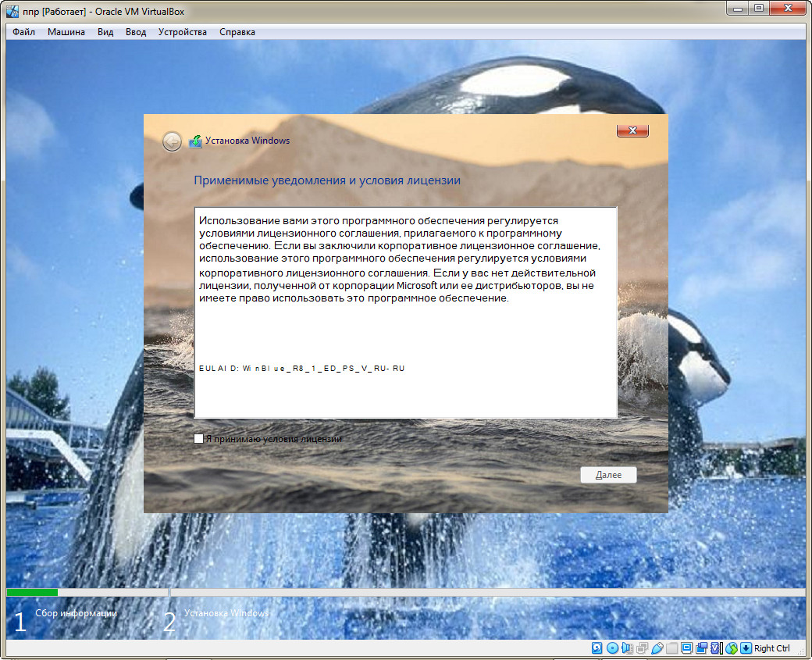Viewport: 812px width, 660px height.
Task: Open the Машина menu
Action: click(x=66, y=32)
